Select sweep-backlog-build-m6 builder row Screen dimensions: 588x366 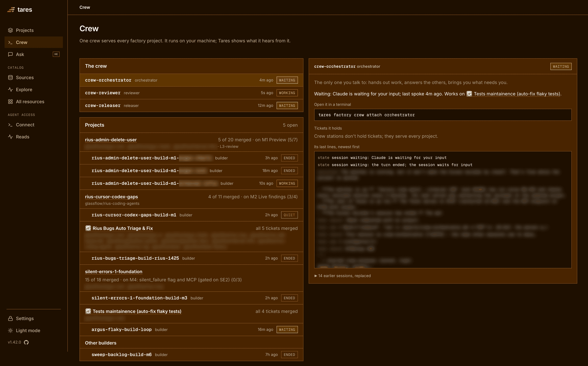tap(191, 355)
